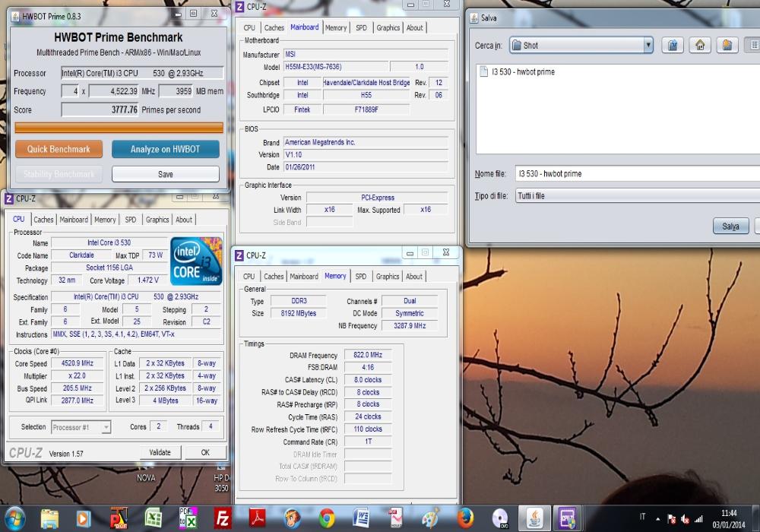The height and width of the screenshot is (532, 760).
Task: Click the Score value 3777.76 field
Action: pos(100,109)
